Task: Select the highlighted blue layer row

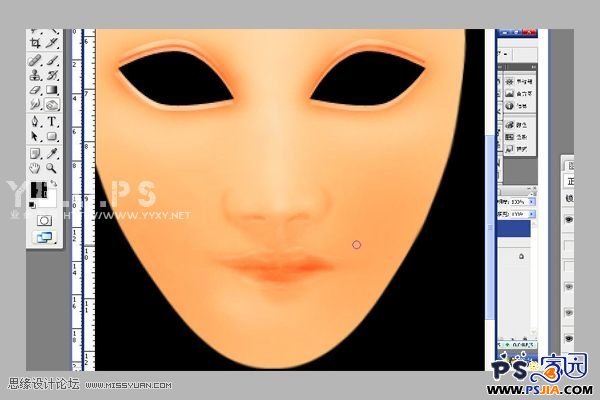Action: (513, 229)
